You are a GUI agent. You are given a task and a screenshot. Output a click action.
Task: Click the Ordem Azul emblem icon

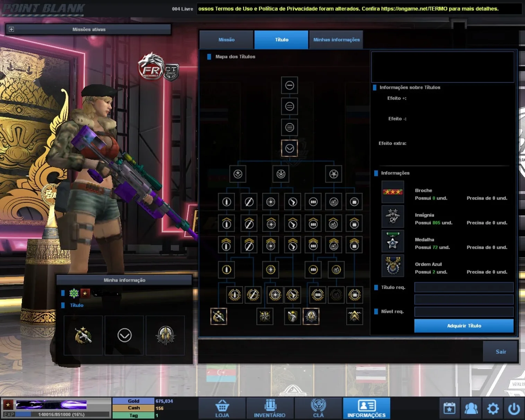coord(393,266)
